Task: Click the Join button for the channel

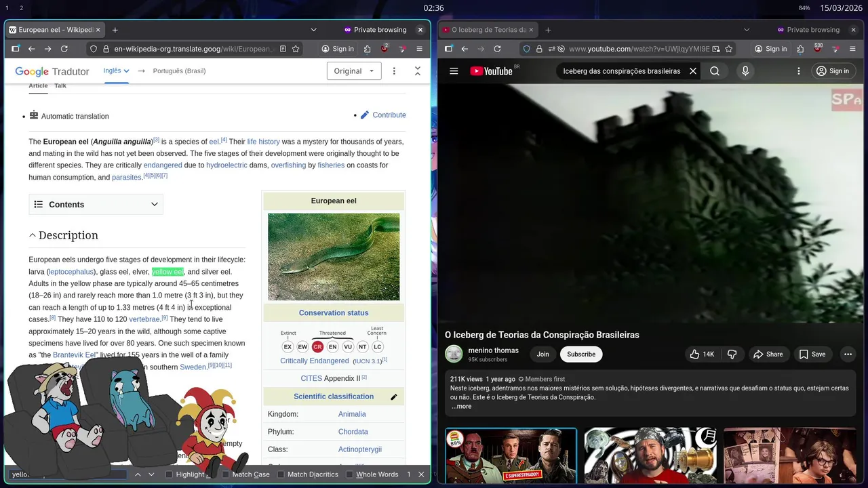Action: click(543, 354)
